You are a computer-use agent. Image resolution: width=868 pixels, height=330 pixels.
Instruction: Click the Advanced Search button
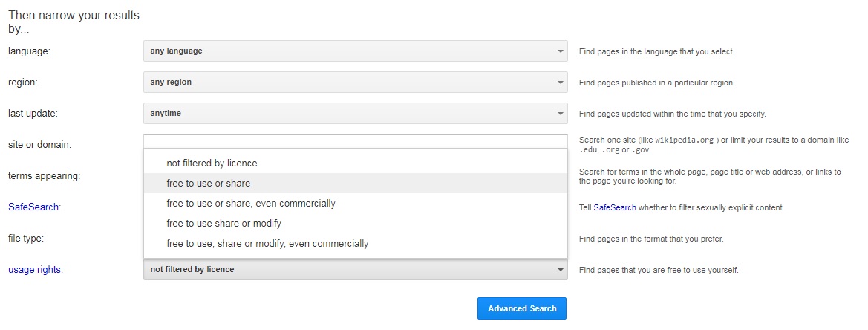point(522,308)
